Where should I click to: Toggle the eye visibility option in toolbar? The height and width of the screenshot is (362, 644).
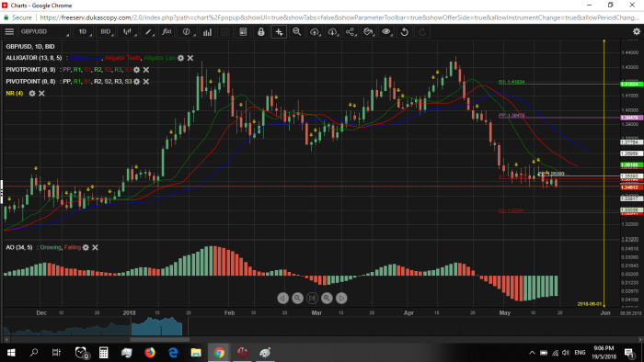coord(386,31)
